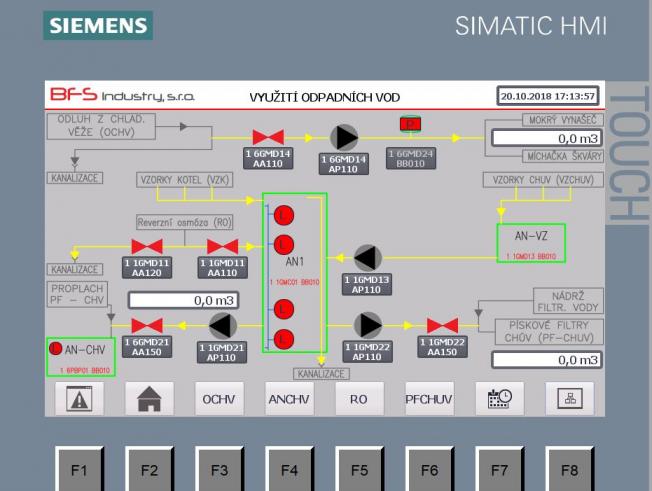This screenshot has height=491, width=652.
Task: Click the F6 hardware key
Action: [429, 469]
